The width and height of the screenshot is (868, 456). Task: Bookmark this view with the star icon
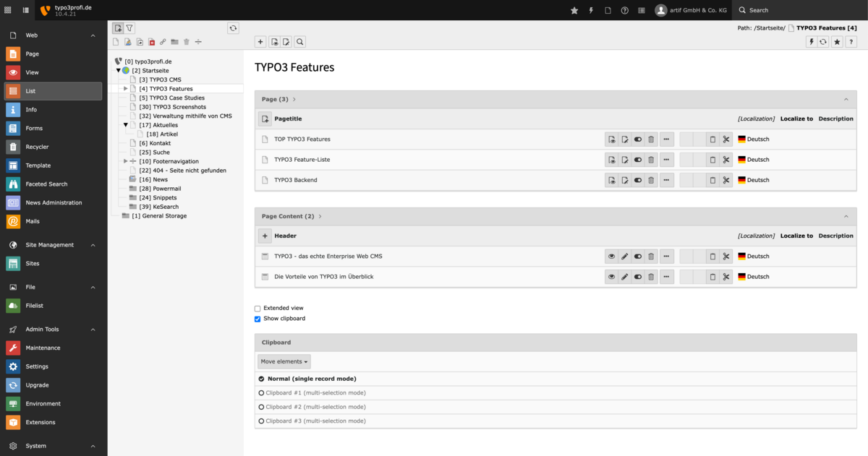click(x=836, y=42)
